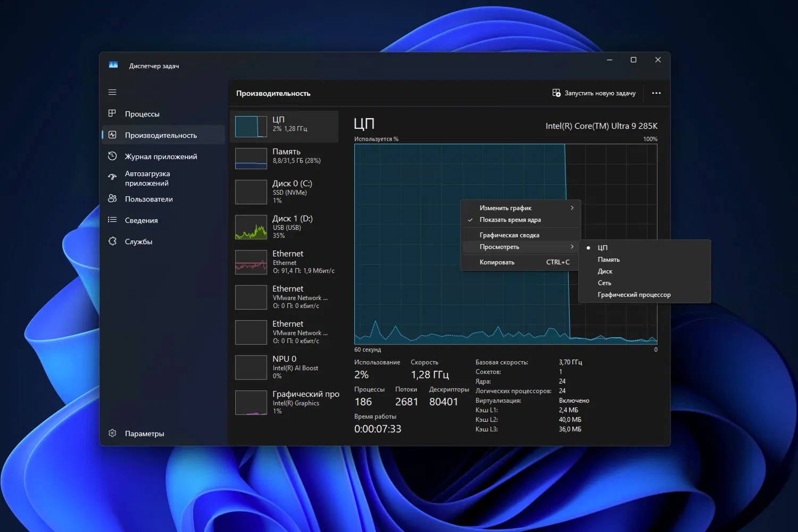Select Память in the view submenu
This screenshot has height=532, width=798.
pyautogui.click(x=645, y=260)
